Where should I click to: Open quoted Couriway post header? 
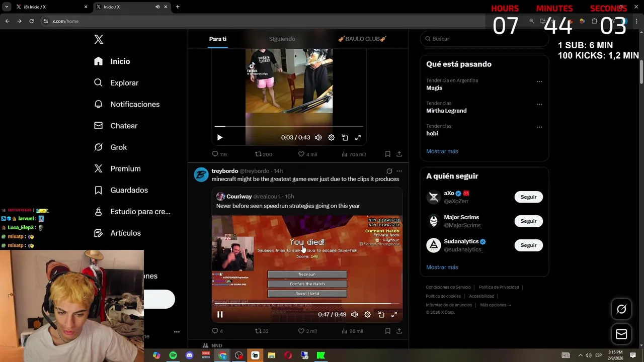tap(255, 197)
